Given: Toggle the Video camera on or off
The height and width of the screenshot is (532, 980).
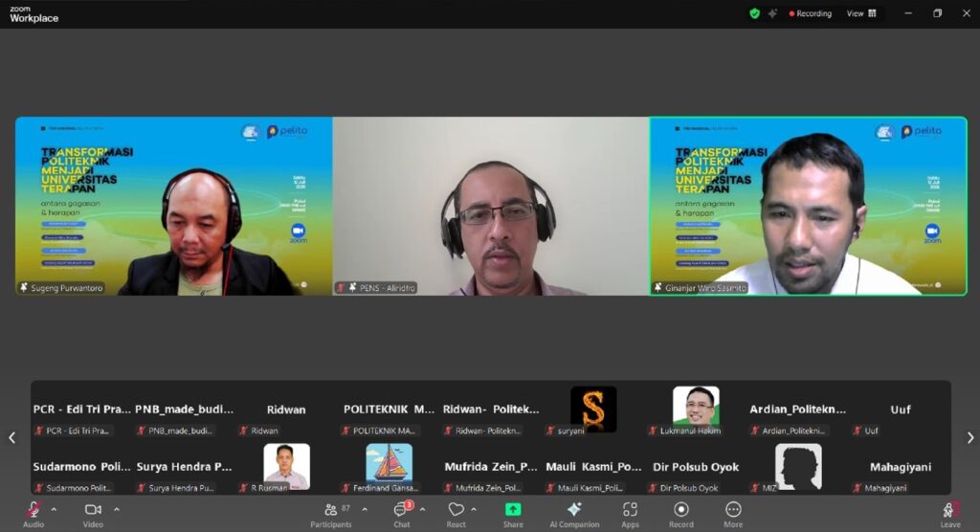Looking at the screenshot, I should pyautogui.click(x=93, y=512).
